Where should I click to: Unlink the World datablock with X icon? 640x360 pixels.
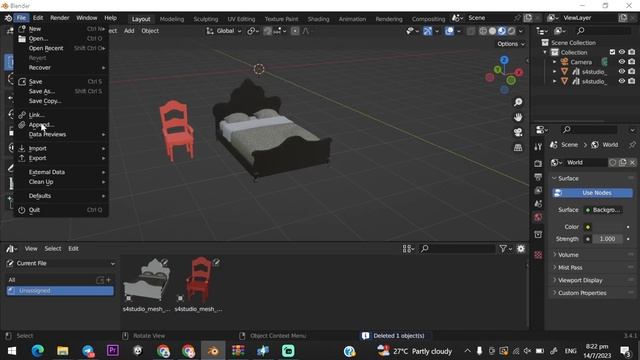click(632, 162)
